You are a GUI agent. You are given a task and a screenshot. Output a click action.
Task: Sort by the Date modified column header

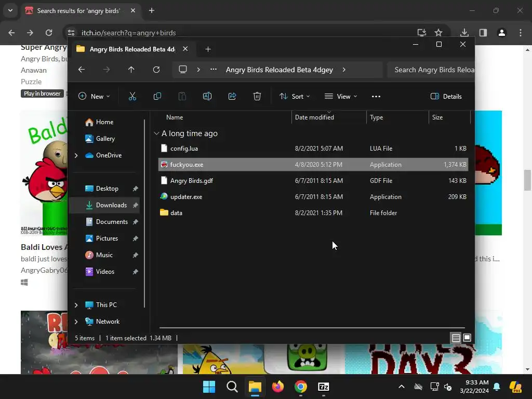(314, 117)
